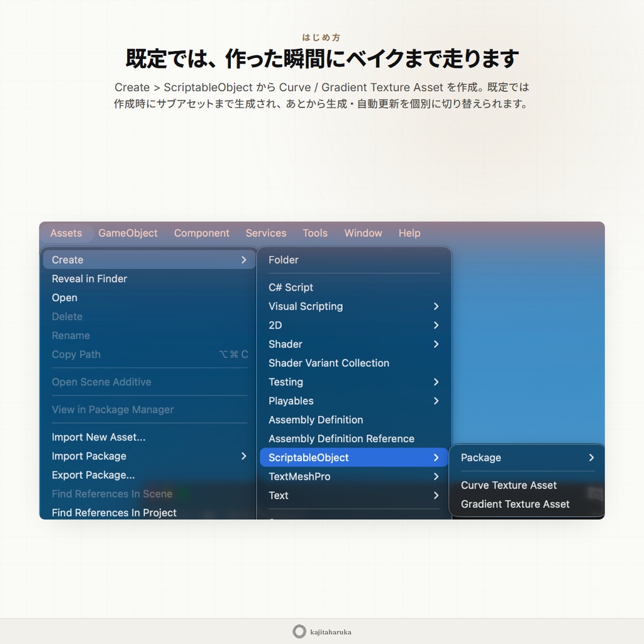Choose Shader Variant Collection

pos(353,363)
